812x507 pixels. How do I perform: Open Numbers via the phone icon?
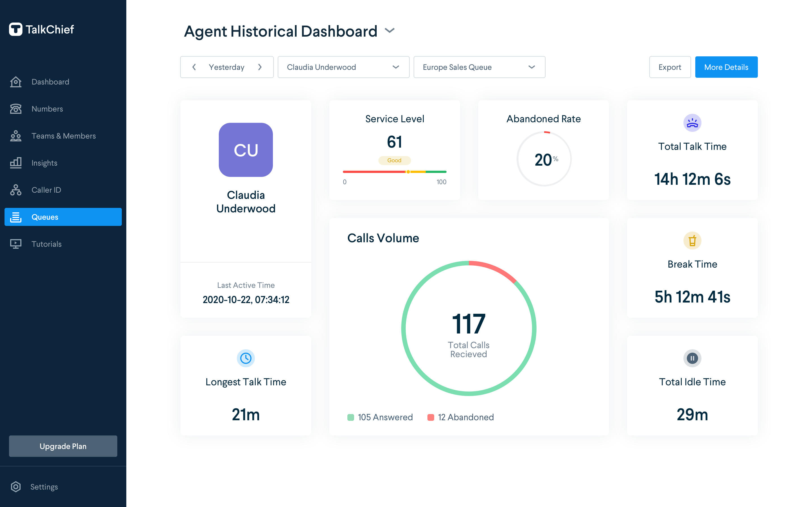16,109
